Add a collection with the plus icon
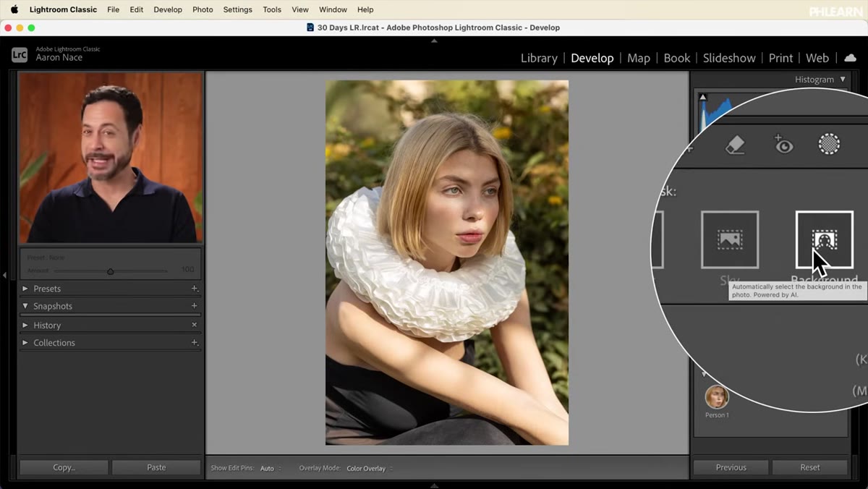This screenshot has height=489, width=868. [194, 343]
